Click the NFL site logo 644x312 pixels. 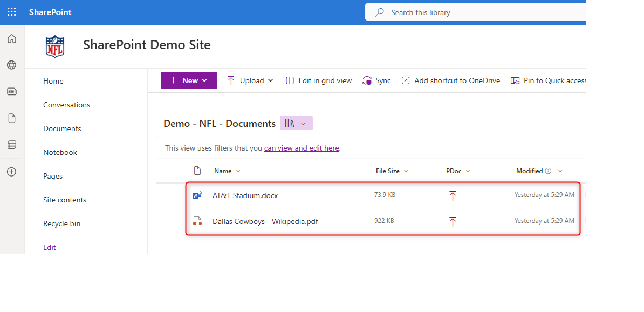pos(54,46)
